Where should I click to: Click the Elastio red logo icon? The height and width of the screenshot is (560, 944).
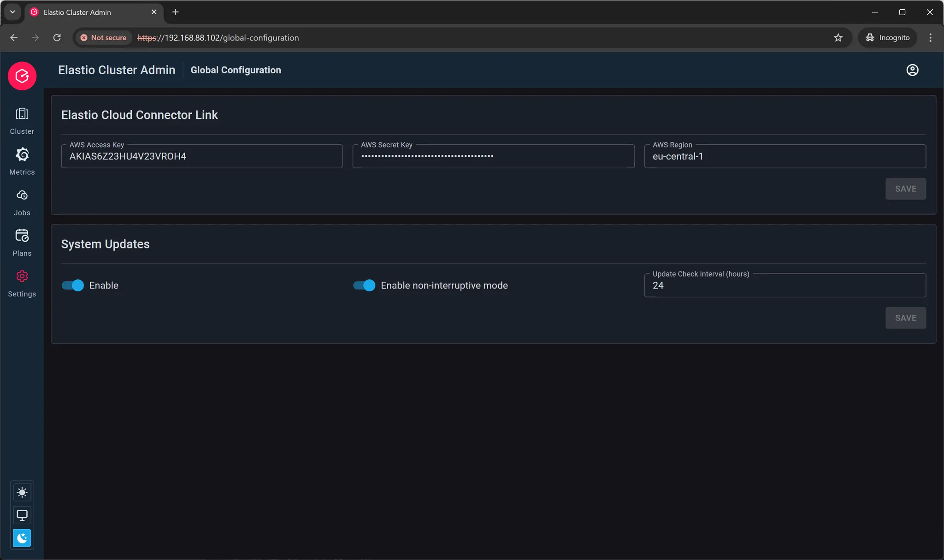(22, 76)
